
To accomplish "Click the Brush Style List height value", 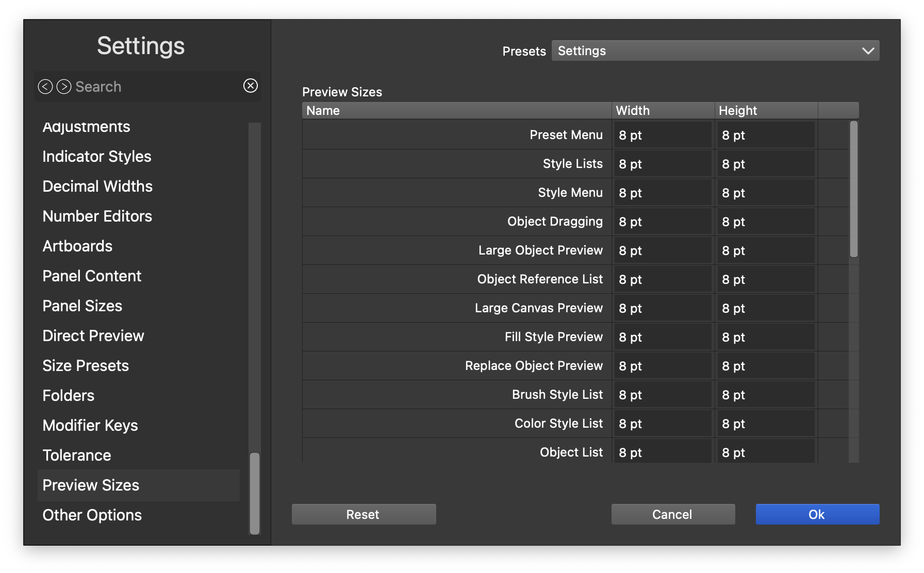I will (766, 395).
